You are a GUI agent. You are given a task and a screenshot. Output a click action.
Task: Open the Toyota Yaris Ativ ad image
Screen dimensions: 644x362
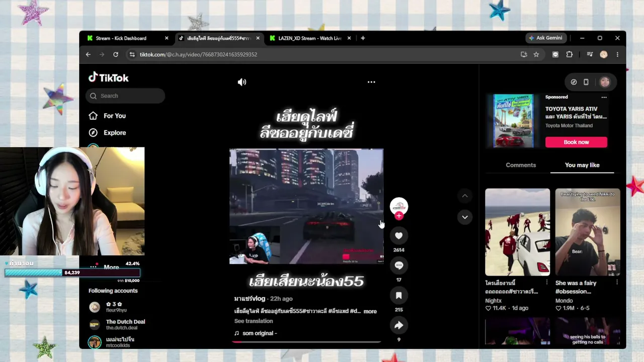(513, 121)
